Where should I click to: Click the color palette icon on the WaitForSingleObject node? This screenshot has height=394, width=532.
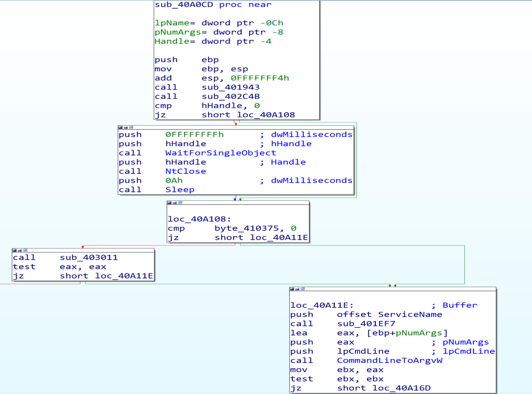120,128
